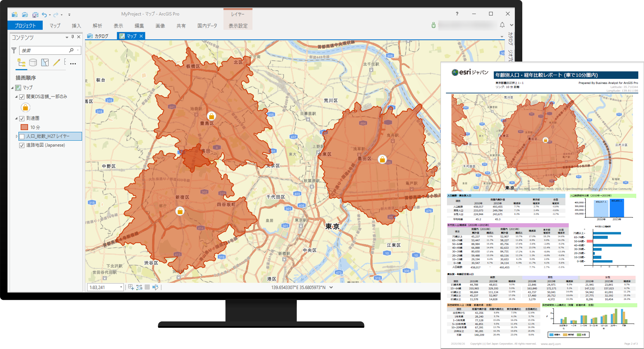Switch to the 国内データ ribbon tab

207,25
